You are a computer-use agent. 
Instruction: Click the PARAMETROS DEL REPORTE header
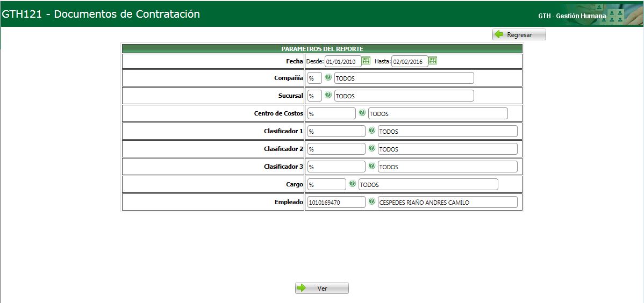322,48
